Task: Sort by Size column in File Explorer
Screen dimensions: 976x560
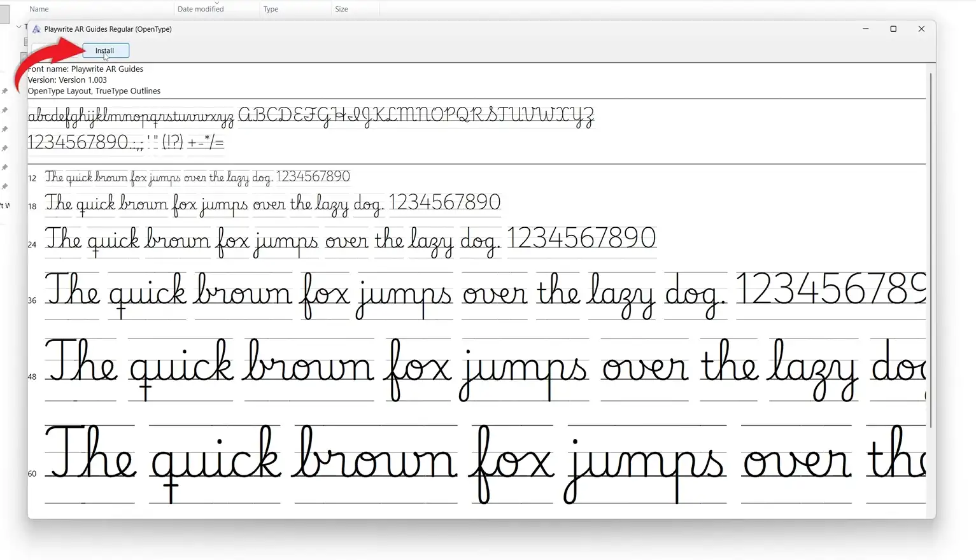Action: coord(342,9)
